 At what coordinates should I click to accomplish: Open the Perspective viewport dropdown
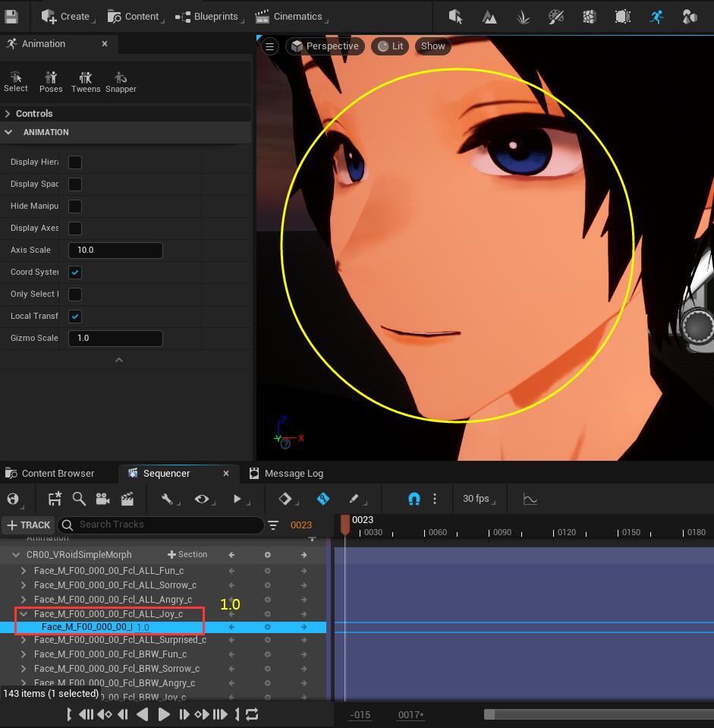(325, 46)
